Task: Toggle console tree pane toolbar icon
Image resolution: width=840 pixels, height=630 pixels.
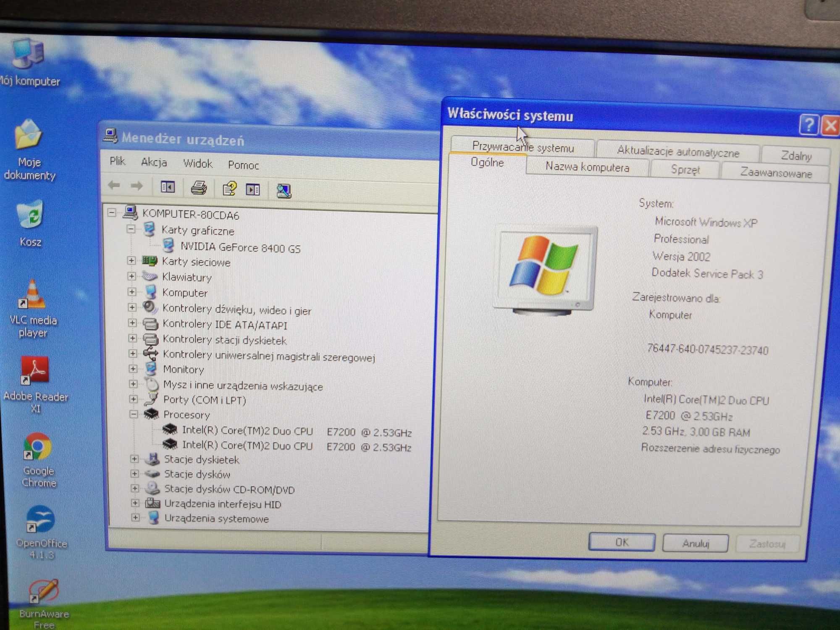Action: [168, 187]
